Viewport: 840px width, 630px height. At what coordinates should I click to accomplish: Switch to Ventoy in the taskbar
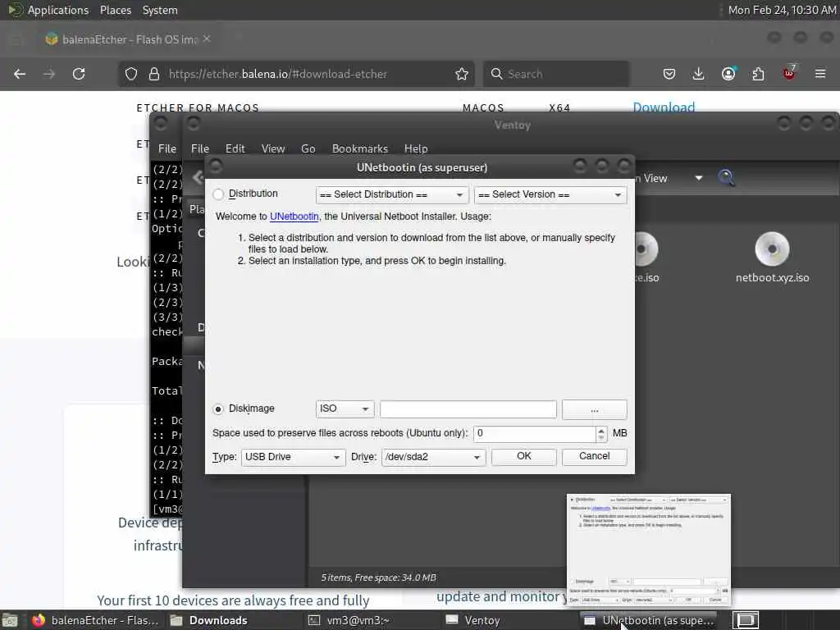[473, 620]
